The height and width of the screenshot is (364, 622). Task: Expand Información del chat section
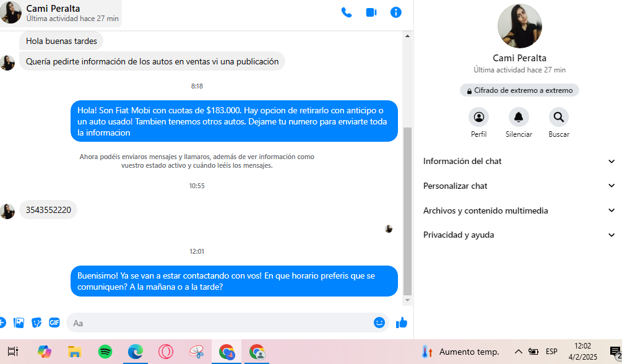click(519, 161)
